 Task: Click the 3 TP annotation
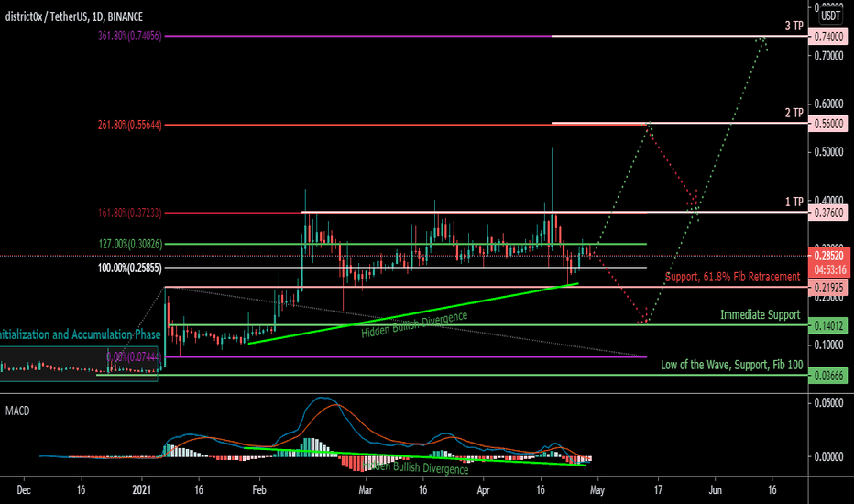tap(794, 26)
